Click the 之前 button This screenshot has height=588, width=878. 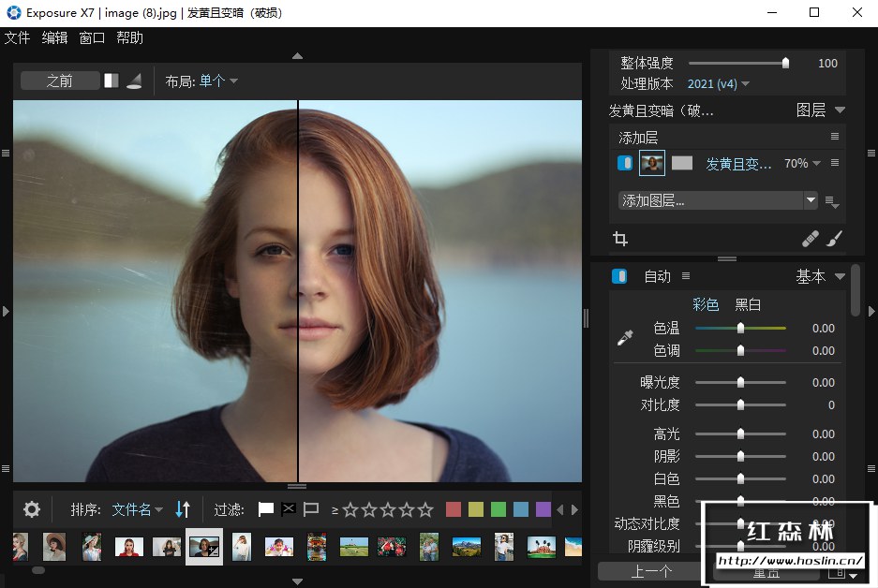(59, 81)
